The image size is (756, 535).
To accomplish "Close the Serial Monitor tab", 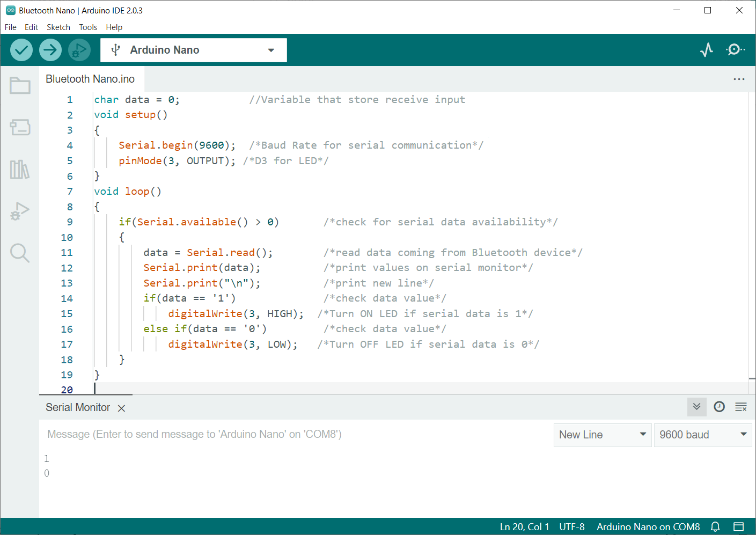I will [x=121, y=408].
